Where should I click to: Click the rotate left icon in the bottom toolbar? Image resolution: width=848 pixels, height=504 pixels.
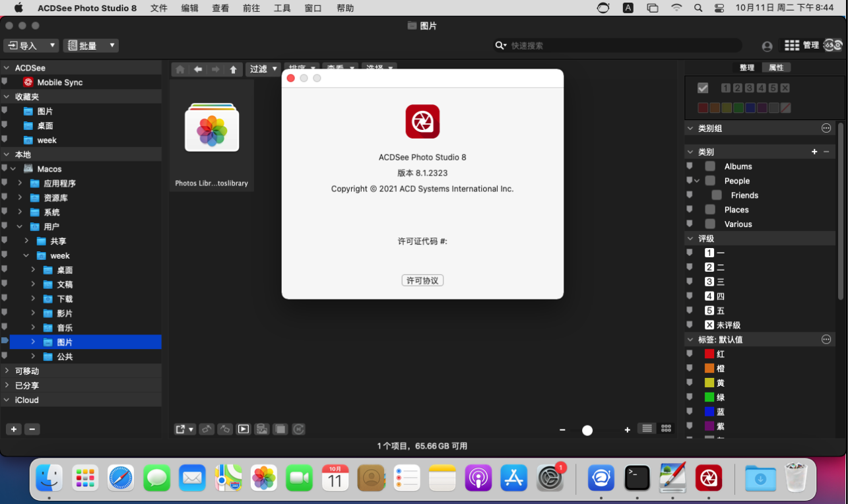(x=207, y=429)
